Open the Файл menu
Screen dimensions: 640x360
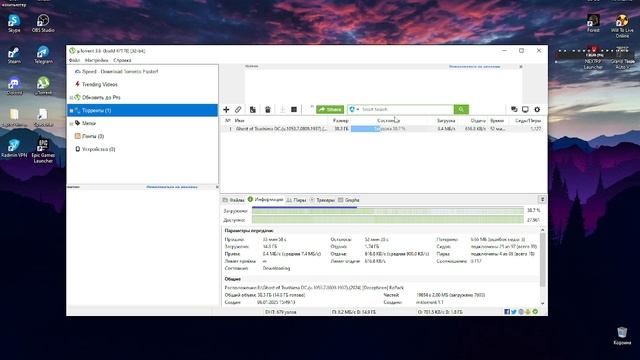pyautogui.click(x=74, y=60)
